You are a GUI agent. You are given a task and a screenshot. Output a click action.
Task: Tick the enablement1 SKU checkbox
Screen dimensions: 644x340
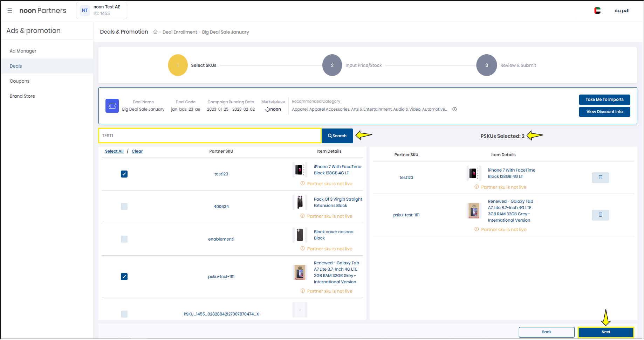(124, 239)
